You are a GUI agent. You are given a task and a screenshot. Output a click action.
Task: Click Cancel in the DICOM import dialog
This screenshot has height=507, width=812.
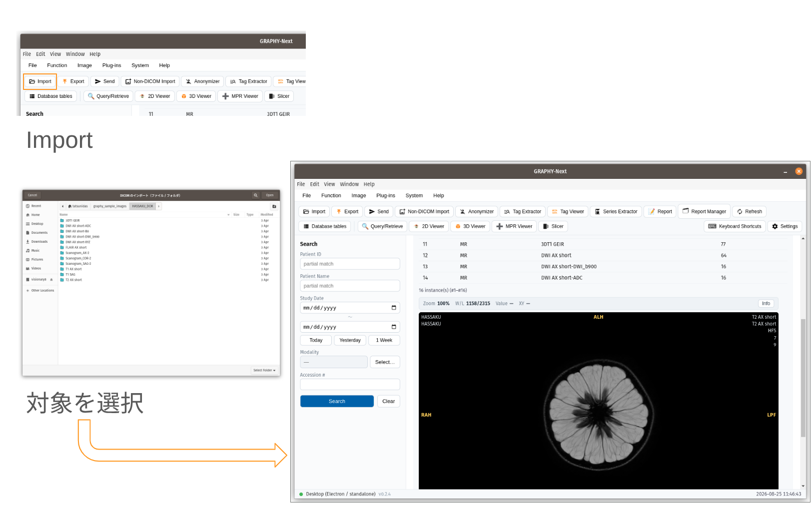[x=32, y=195]
